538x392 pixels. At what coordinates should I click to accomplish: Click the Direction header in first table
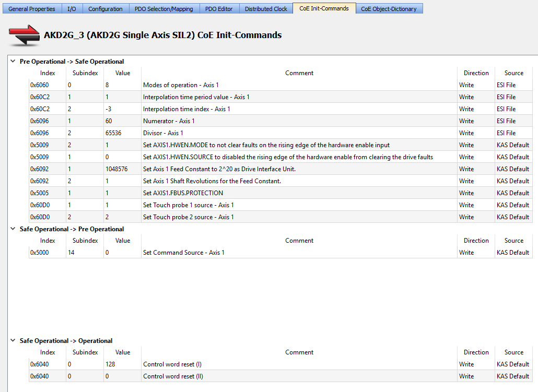point(476,73)
